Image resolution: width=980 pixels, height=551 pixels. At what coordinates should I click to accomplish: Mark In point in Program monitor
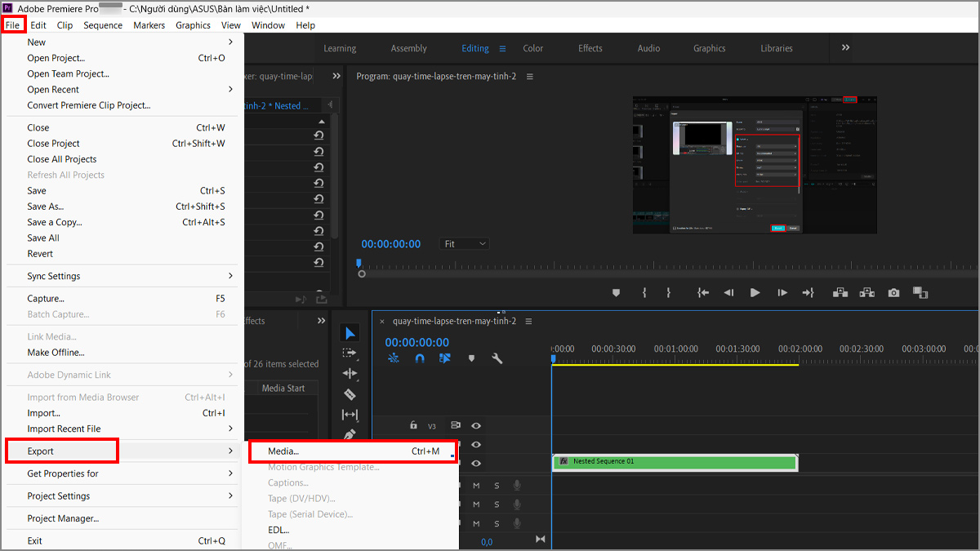644,292
